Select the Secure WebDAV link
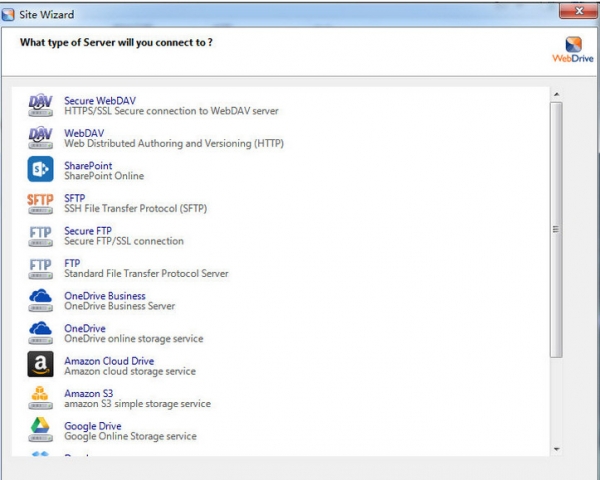Screen dimensions: 600x480 [100, 101]
